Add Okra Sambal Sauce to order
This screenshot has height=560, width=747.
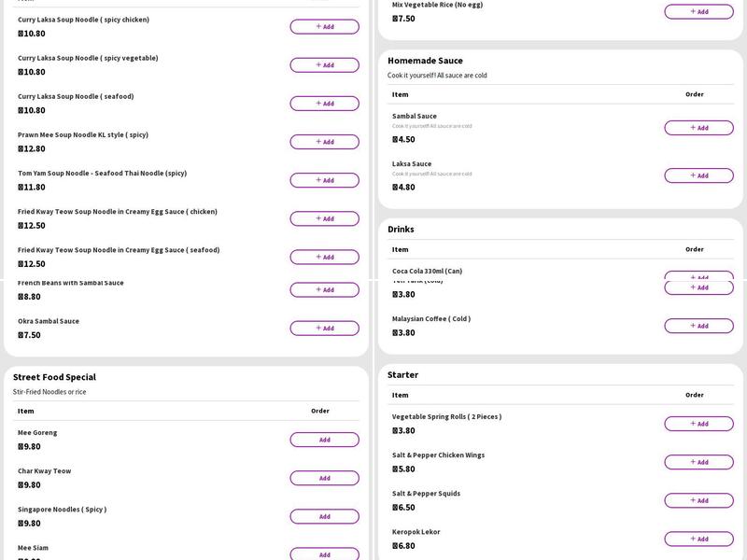pos(324,329)
